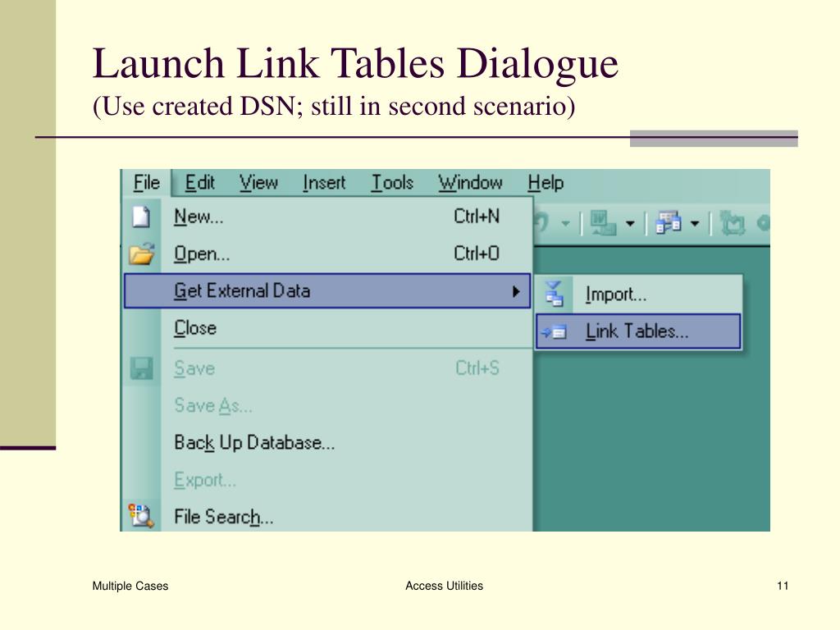Open the Tools menu

pos(392,183)
